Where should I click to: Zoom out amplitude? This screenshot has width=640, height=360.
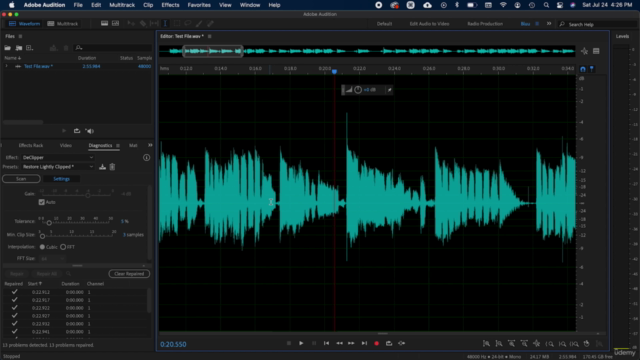(499, 344)
